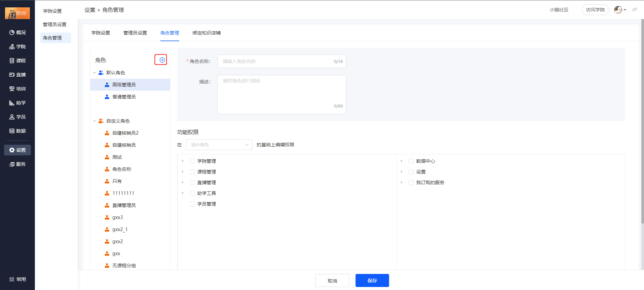Collapse the 默认角色 tree group
The height and width of the screenshot is (290, 644).
[95, 73]
